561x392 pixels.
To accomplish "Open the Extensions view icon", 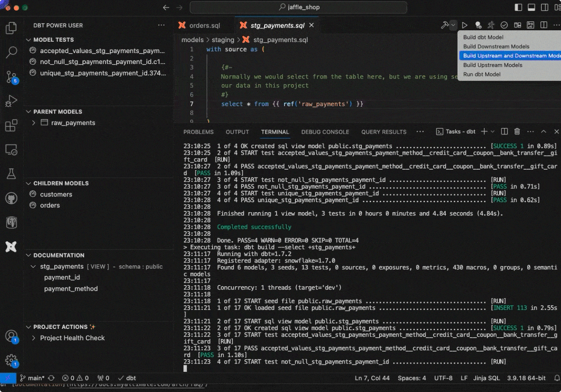I will tap(11, 125).
